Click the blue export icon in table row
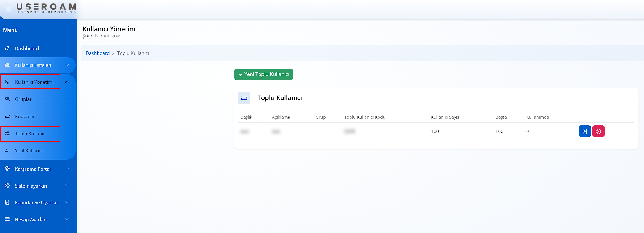This screenshot has width=644, height=233. point(584,131)
